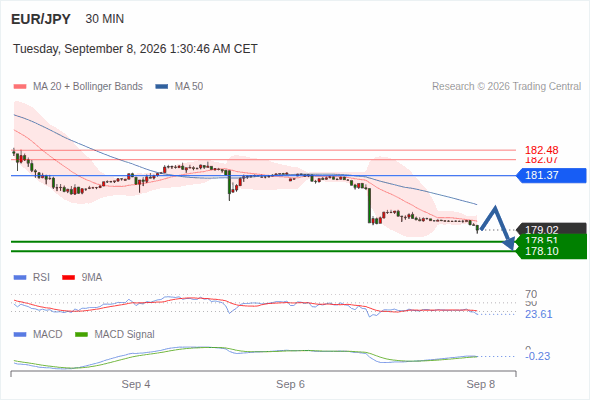Click the Sep 8 date axis label
Viewport: 590px width, 400px height.
pyautogui.click(x=481, y=384)
